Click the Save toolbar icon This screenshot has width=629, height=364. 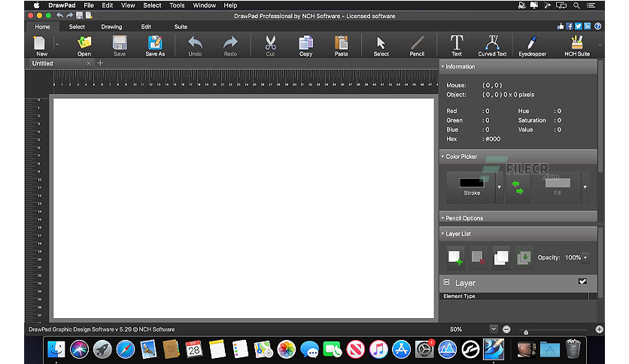tap(120, 46)
